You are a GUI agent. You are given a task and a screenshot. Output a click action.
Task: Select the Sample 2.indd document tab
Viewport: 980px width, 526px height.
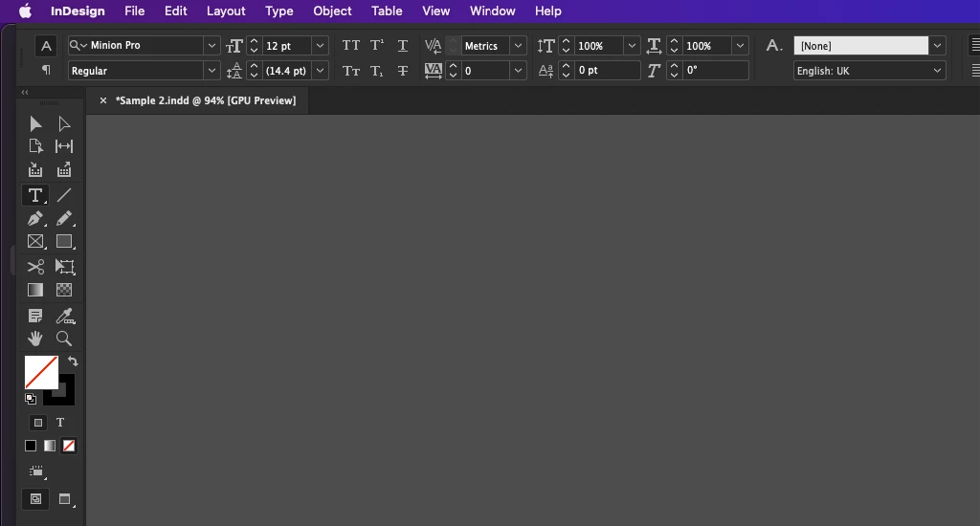206,100
